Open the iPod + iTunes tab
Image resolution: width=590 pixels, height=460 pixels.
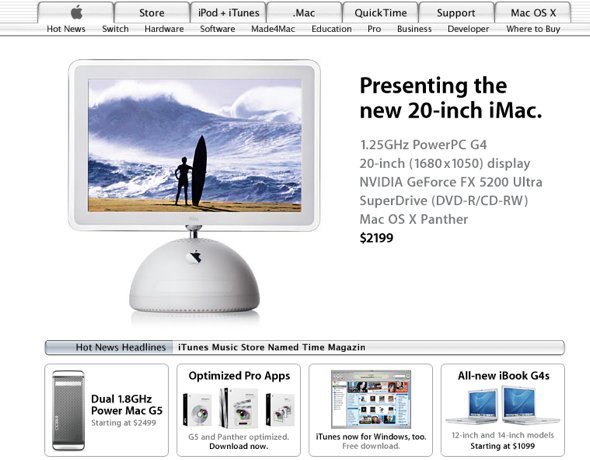[228, 12]
